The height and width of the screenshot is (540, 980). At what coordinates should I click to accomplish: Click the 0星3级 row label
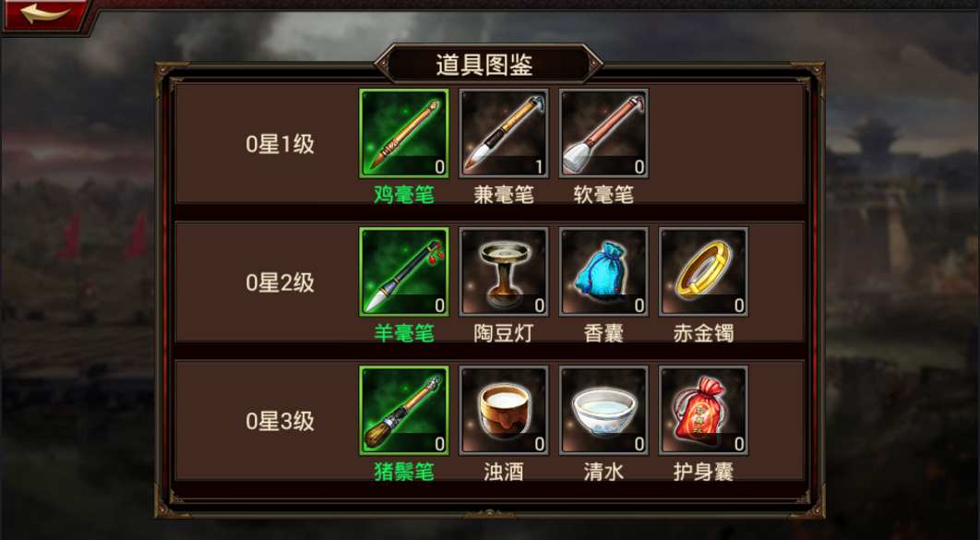(280, 421)
